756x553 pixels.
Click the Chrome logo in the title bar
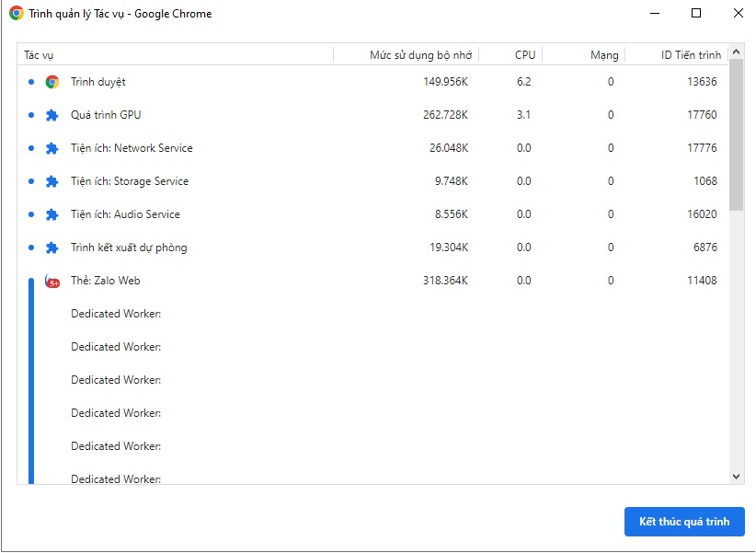[16, 14]
